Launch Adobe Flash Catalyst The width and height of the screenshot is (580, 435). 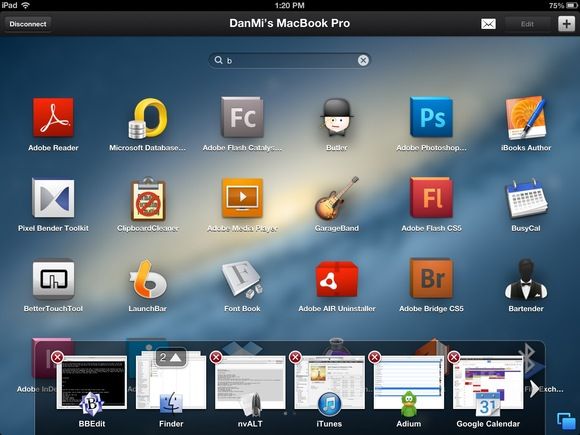tap(242, 117)
